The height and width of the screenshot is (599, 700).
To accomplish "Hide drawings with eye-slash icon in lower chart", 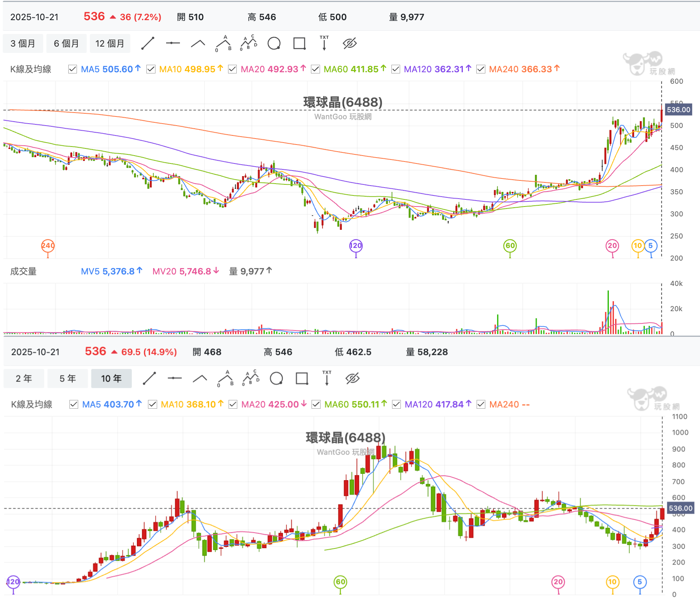I will [352, 378].
